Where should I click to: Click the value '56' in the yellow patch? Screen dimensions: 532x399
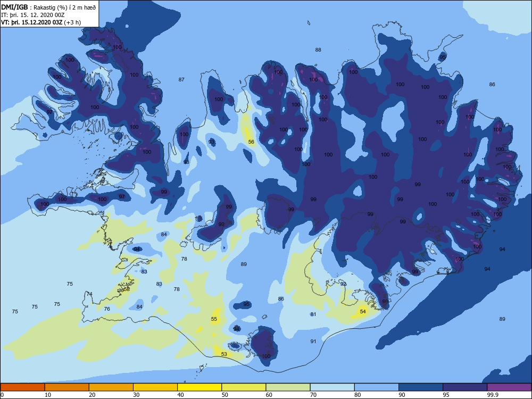tap(251, 142)
